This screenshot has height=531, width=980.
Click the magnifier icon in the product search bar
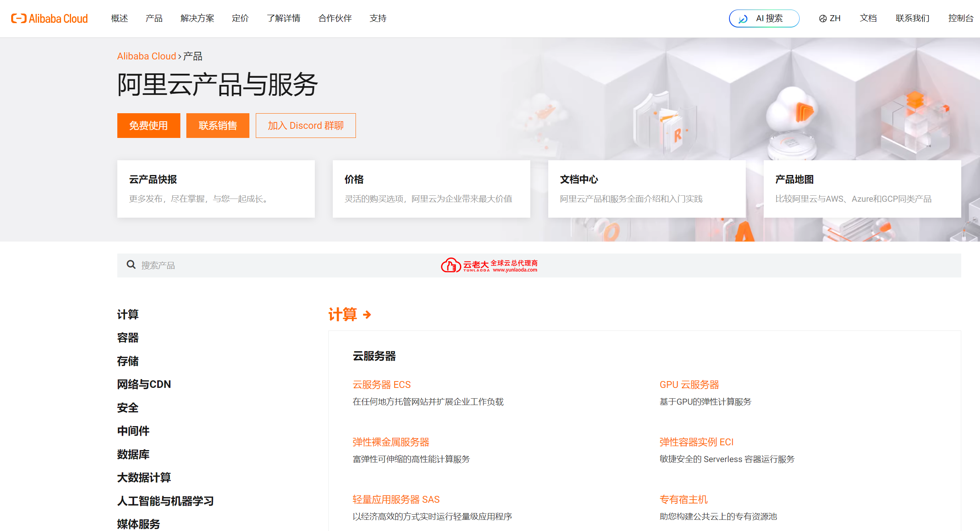(x=131, y=265)
